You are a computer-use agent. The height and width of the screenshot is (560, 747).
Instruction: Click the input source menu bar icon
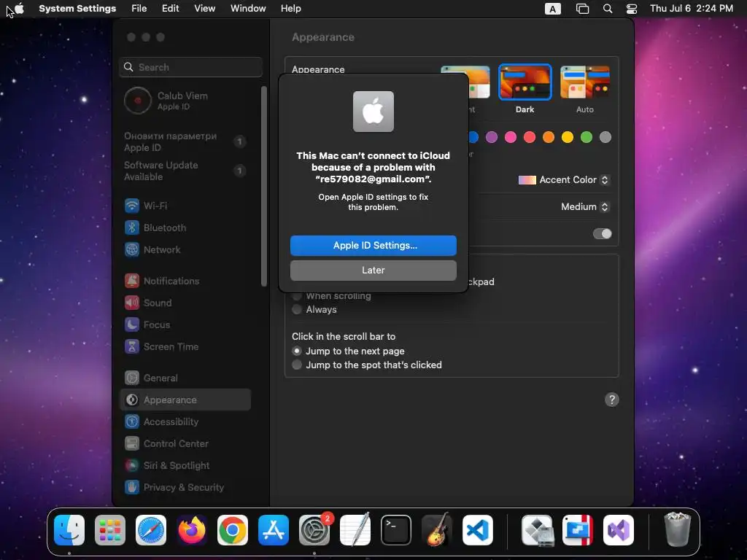(553, 9)
